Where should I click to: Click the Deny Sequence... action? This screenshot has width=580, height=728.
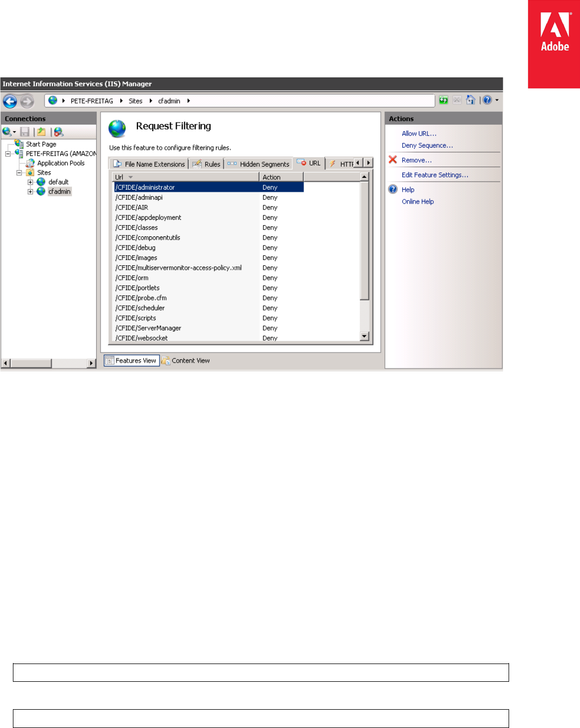427,146
